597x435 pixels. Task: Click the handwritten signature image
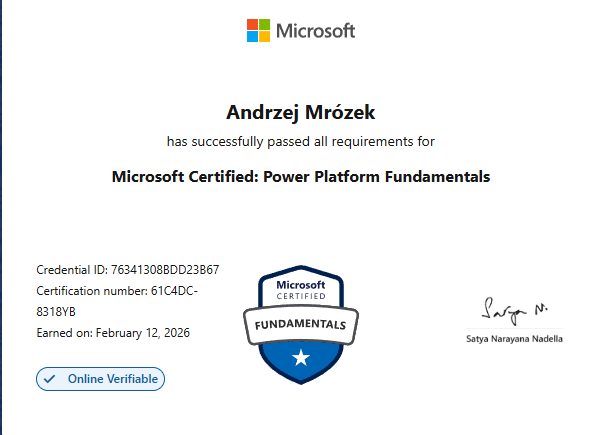coord(514,311)
